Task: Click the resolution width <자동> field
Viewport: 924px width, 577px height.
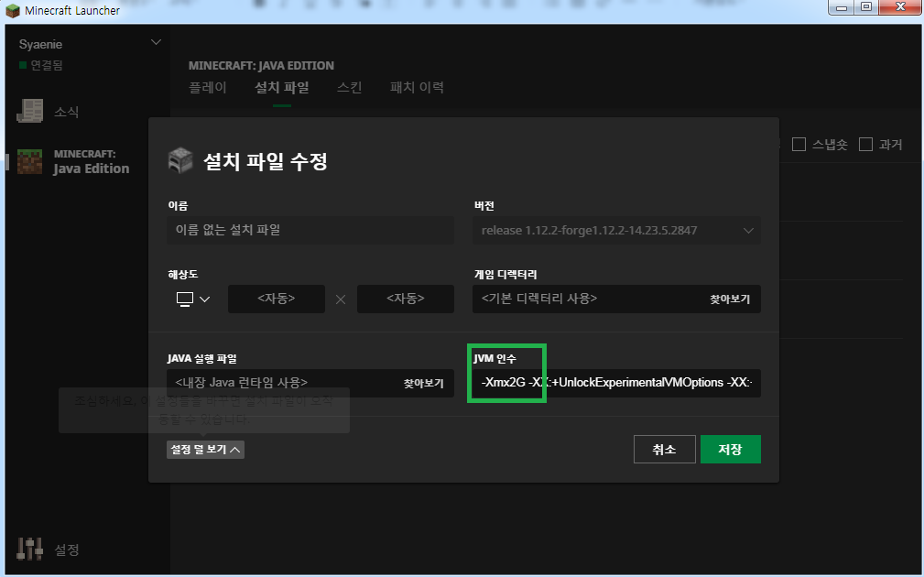Action: (277, 299)
